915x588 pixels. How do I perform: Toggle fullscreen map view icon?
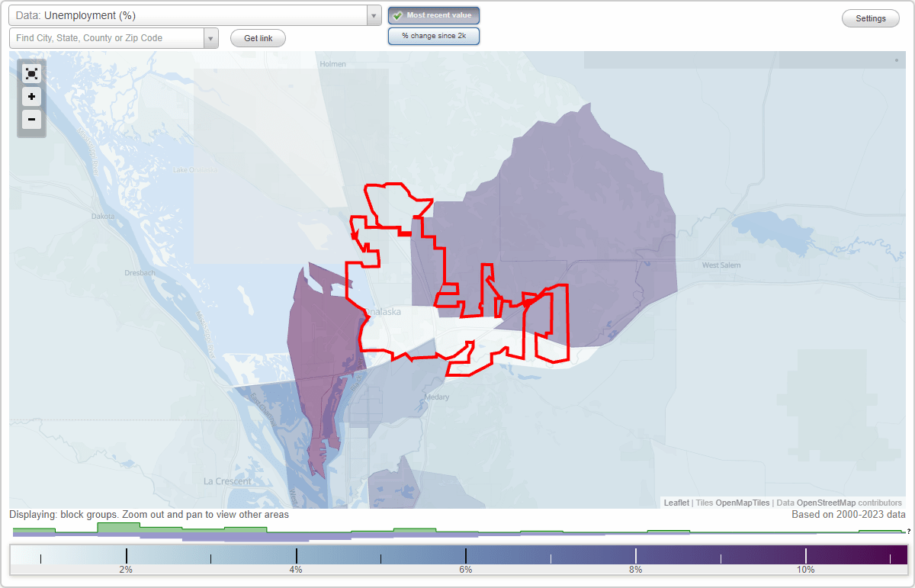31,74
